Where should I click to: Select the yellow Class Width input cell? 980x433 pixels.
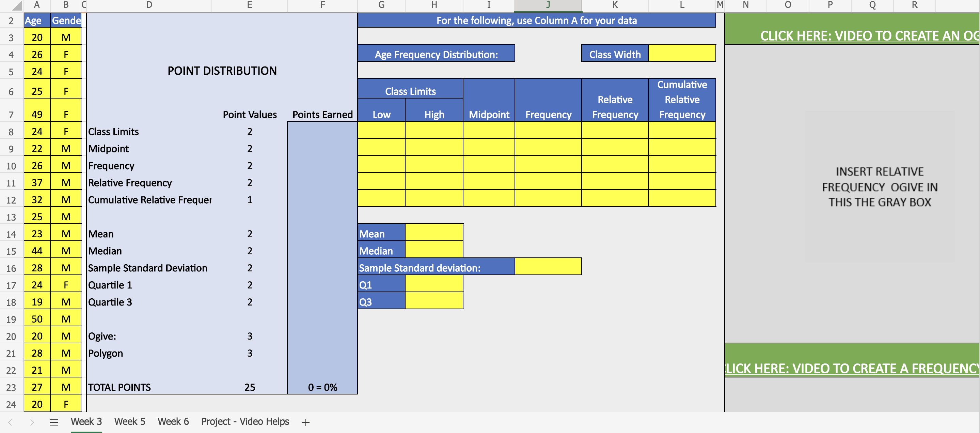click(x=682, y=54)
